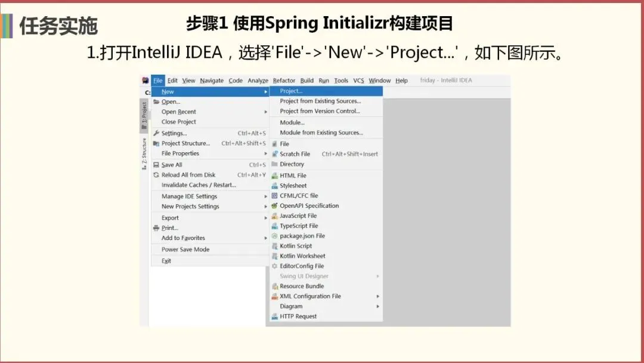The image size is (644, 363).
Task: Expand the Diagram submenu arrow
Action: 378,306
